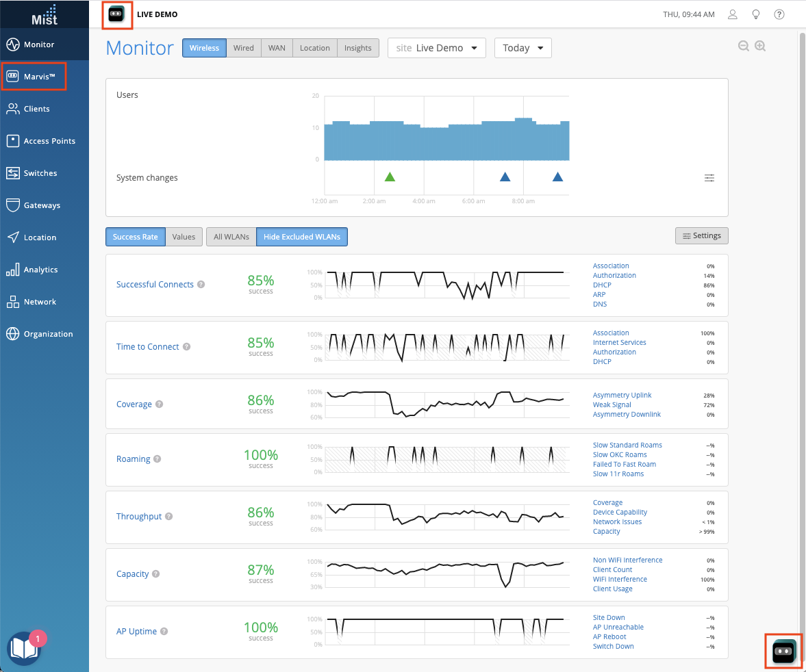The height and width of the screenshot is (672, 806).
Task: Click the last blue system change marker
Action: 557,177
